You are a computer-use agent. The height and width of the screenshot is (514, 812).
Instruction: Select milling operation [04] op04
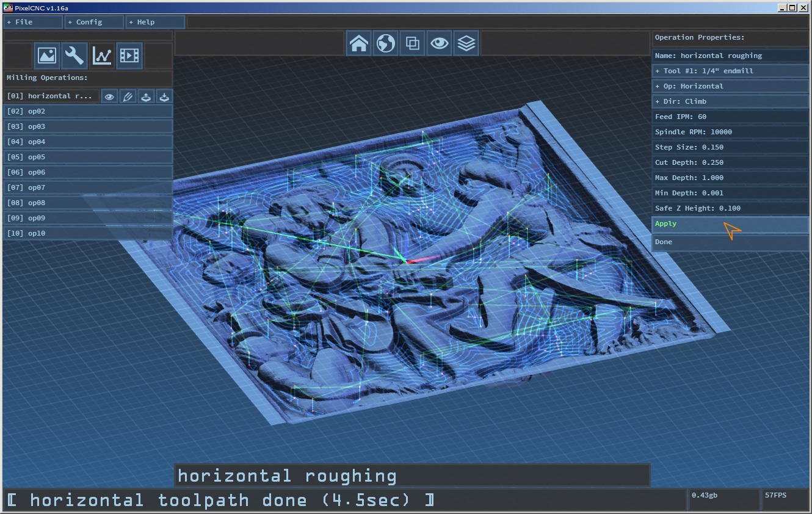(88, 142)
